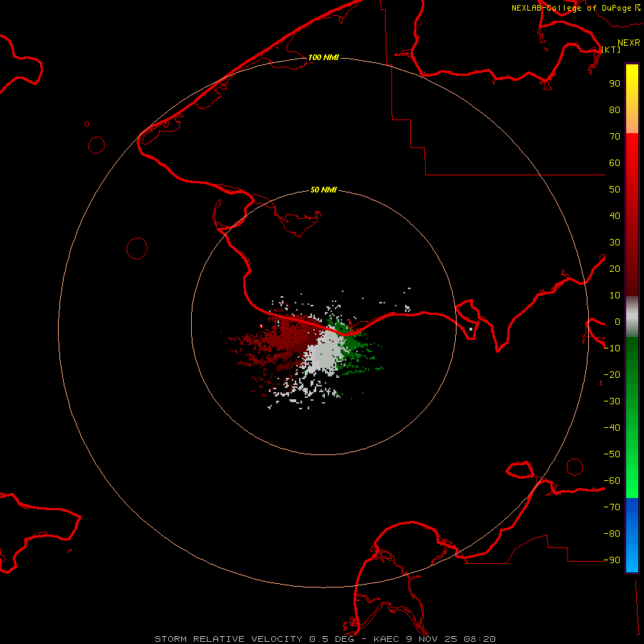
Task: Click the -10 scale value
Action: click(x=612, y=348)
